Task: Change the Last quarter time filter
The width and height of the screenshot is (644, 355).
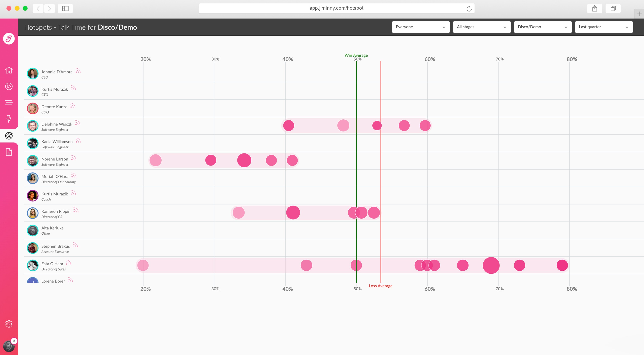Action: click(604, 27)
